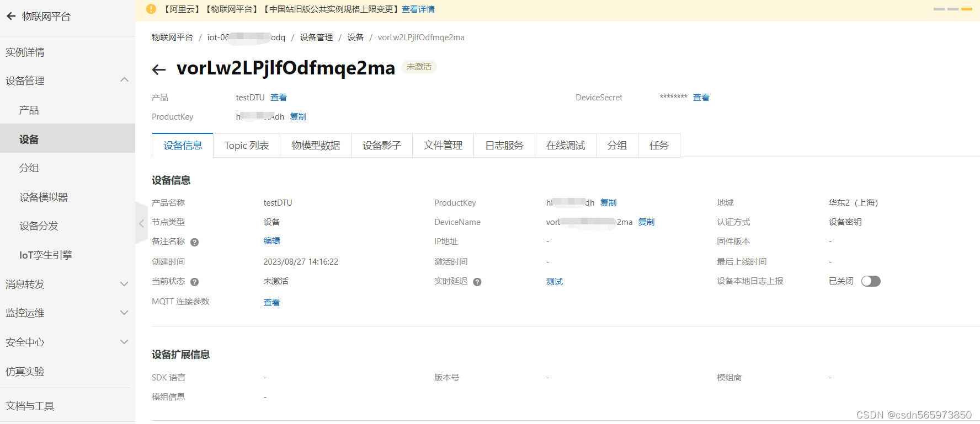Click 物联网平台 in the breadcrumb
This screenshot has height=424, width=980.
(173, 37)
